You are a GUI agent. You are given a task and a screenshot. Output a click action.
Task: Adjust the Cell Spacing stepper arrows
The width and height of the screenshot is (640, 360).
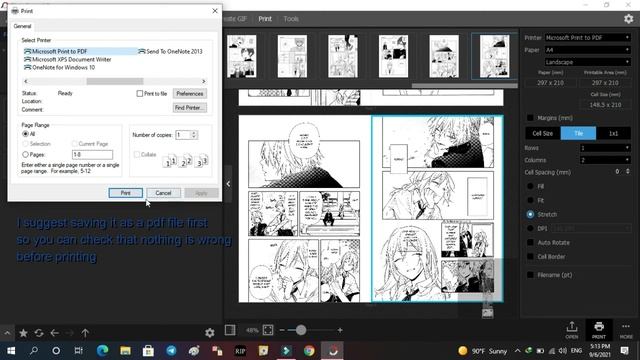pyautogui.click(x=628, y=172)
